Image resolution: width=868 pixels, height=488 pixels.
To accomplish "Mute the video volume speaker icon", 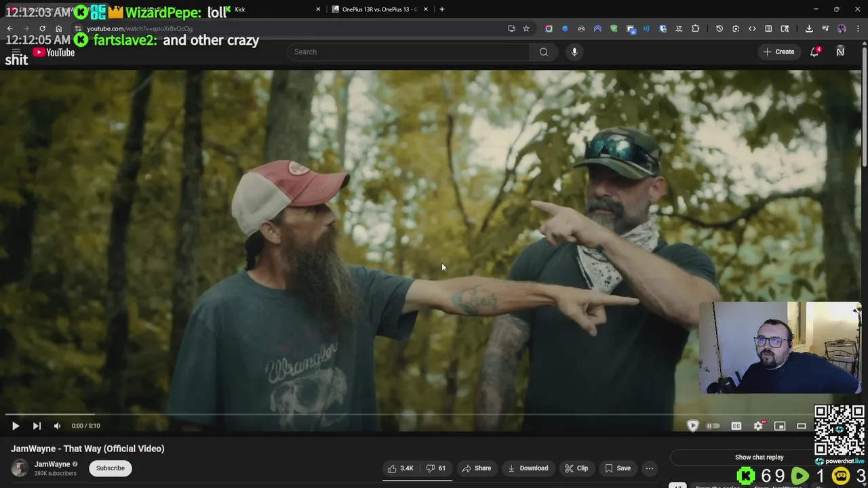I will (x=57, y=426).
